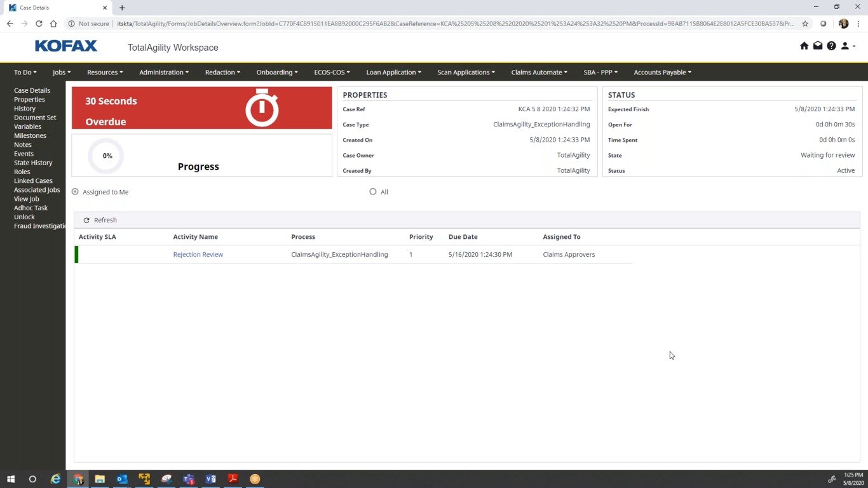Bookmark this page with the star icon

(805, 24)
